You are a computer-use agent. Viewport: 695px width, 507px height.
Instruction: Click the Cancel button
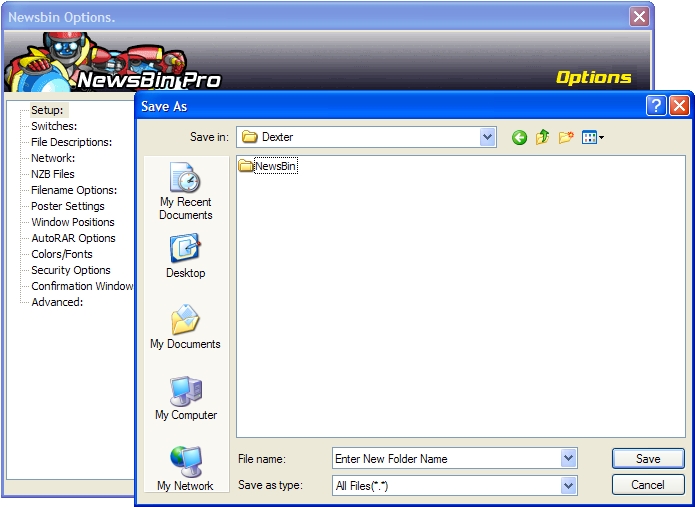pyautogui.click(x=648, y=485)
